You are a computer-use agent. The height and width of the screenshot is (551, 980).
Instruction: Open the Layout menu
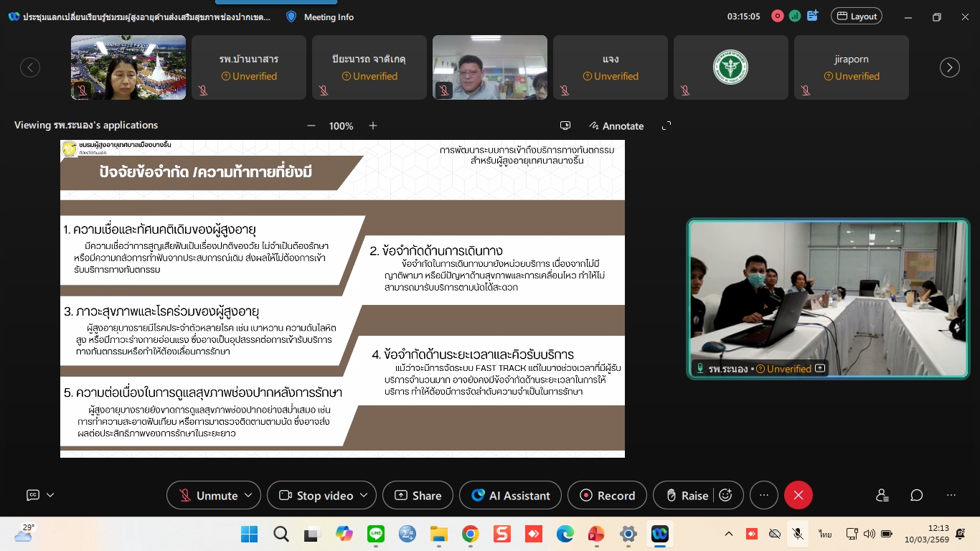[x=856, y=17]
